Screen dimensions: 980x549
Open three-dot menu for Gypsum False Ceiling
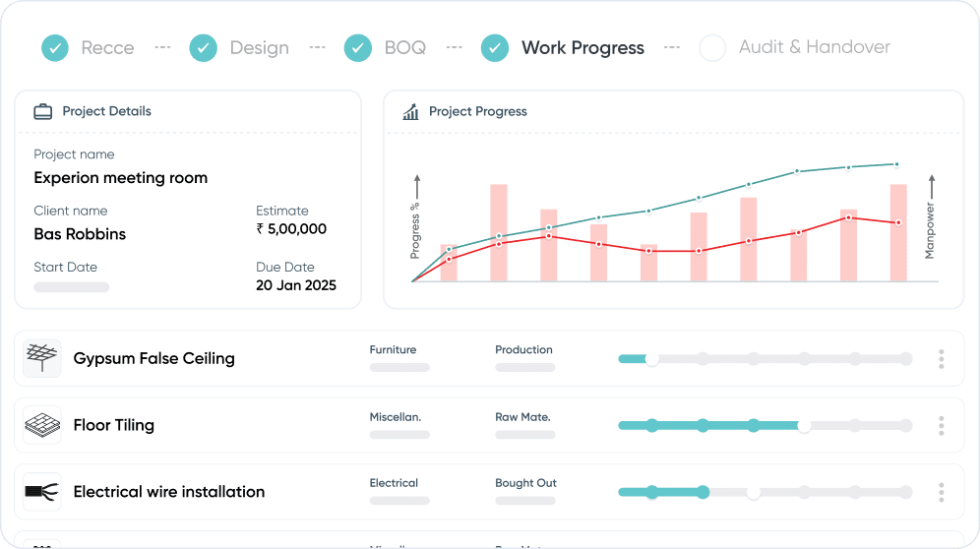[x=941, y=359]
